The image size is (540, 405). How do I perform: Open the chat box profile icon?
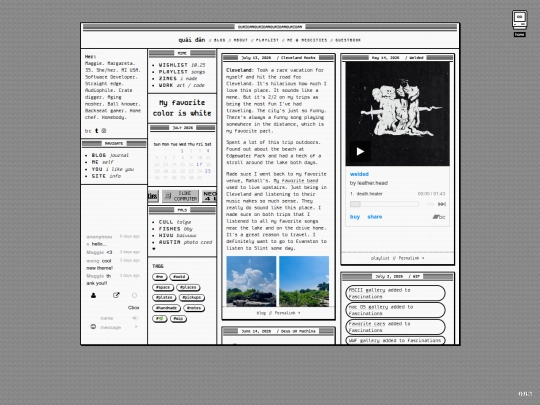93,295
